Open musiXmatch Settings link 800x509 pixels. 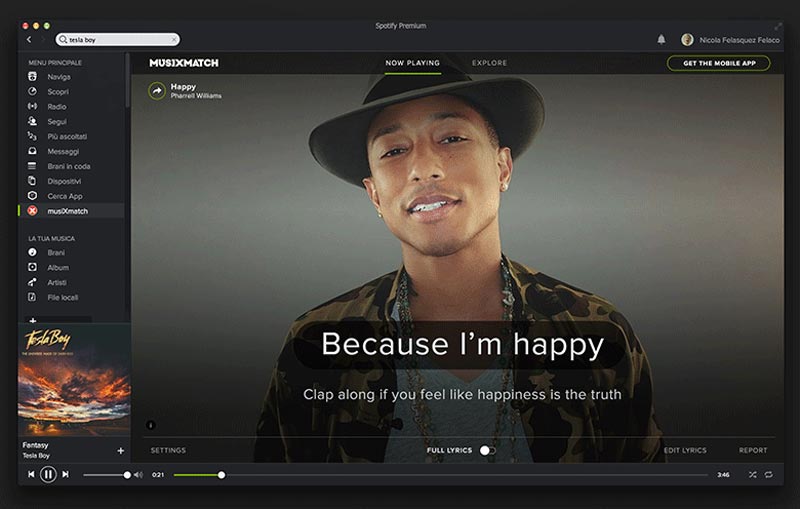point(168,450)
